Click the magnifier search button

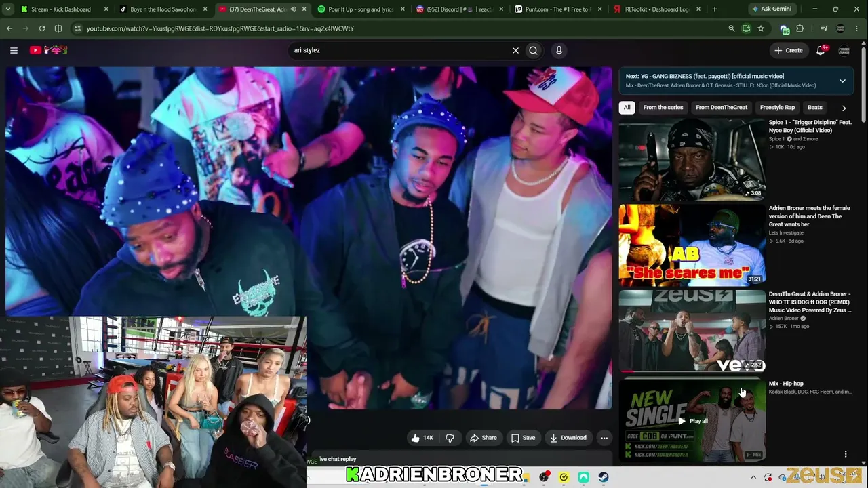(x=534, y=50)
